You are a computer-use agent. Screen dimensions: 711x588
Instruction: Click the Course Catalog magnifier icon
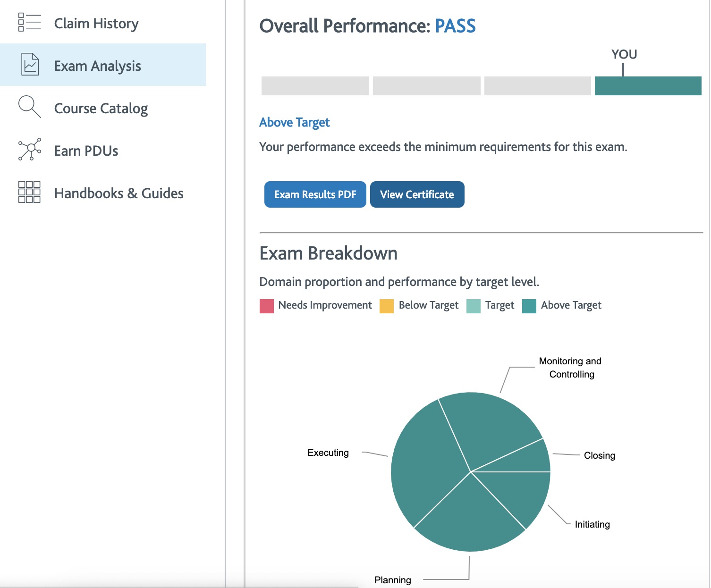click(x=29, y=107)
